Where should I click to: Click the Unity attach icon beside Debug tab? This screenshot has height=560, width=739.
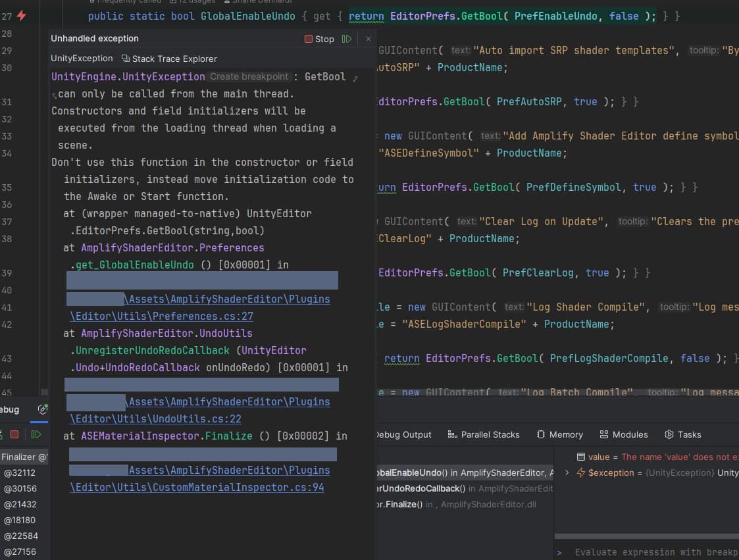point(41,409)
